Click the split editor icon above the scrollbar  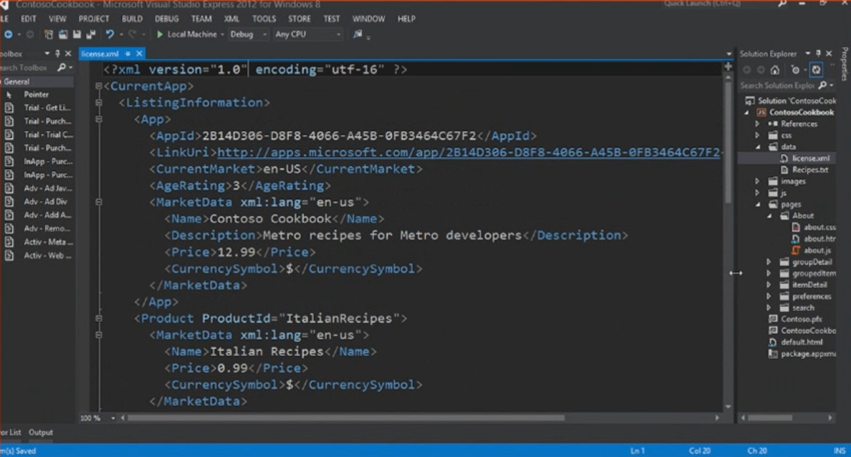point(728,67)
